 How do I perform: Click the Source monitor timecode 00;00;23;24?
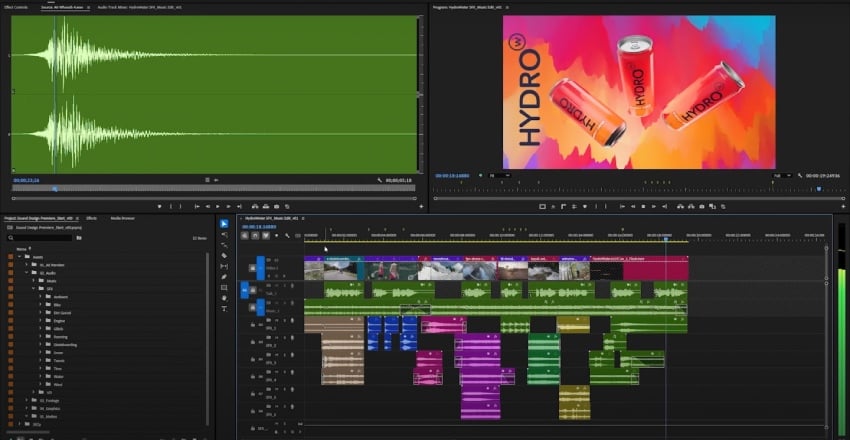pyautogui.click(x=27, y=180)
